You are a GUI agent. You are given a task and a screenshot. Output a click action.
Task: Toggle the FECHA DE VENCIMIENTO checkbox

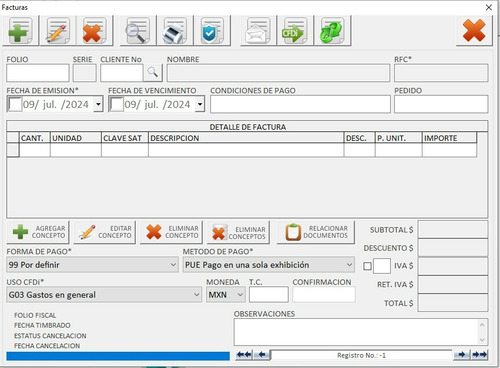[x=116, y=104]
